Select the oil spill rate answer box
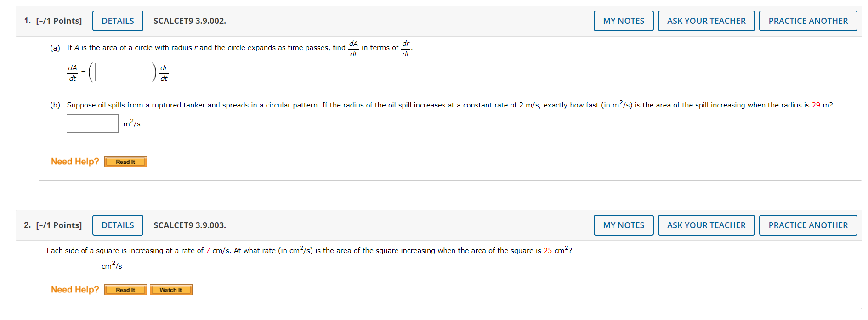868x320 pixels. (92, 123)
